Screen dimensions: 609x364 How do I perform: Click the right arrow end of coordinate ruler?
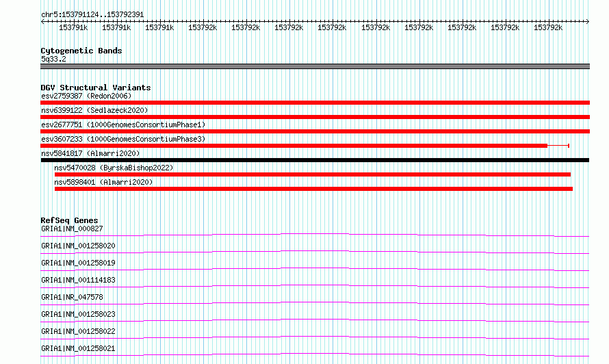(588, 21)
